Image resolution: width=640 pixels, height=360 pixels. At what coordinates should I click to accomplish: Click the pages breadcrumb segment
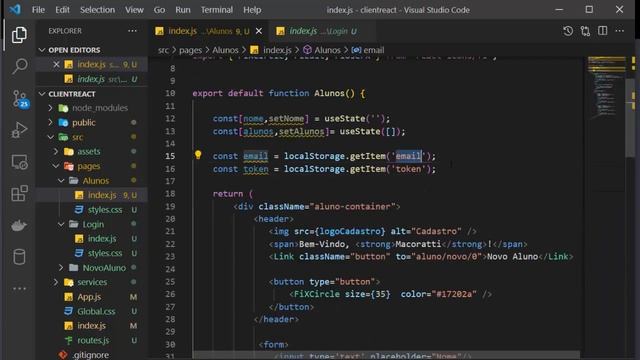[x=190, y=50]
